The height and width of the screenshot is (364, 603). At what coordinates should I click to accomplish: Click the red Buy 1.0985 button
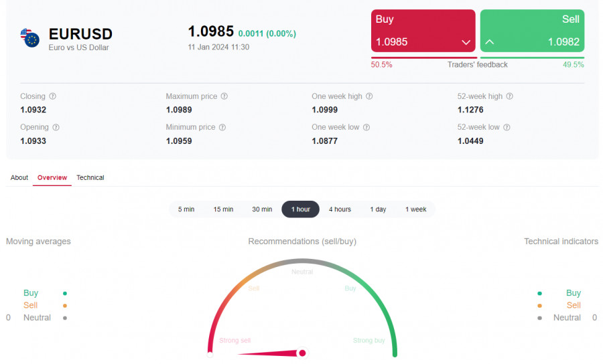click(x=423, y=31)
